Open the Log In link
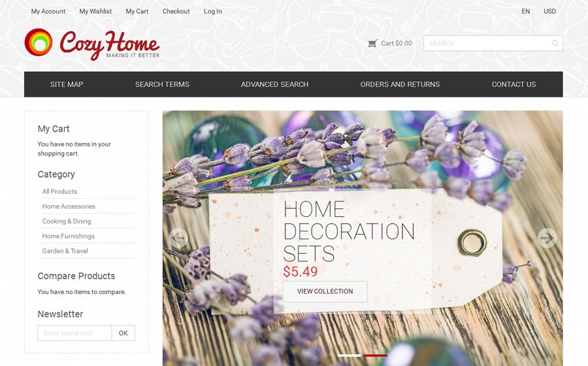Image resolution: width=588 pixels, height=366 pixels. pos(213,11)
